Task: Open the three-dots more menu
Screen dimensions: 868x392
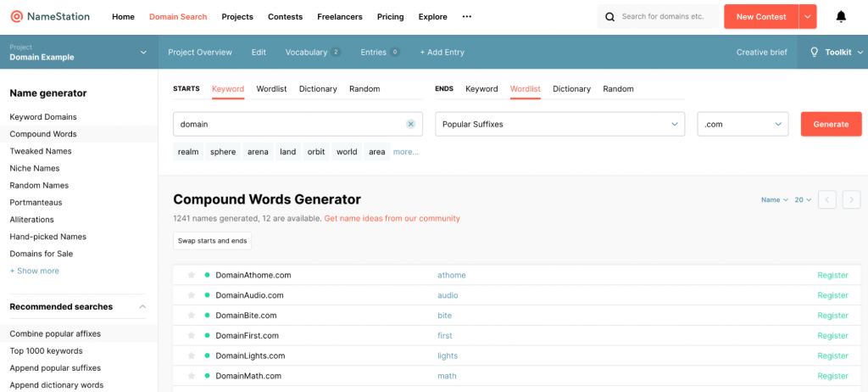Action: (467, 17)
